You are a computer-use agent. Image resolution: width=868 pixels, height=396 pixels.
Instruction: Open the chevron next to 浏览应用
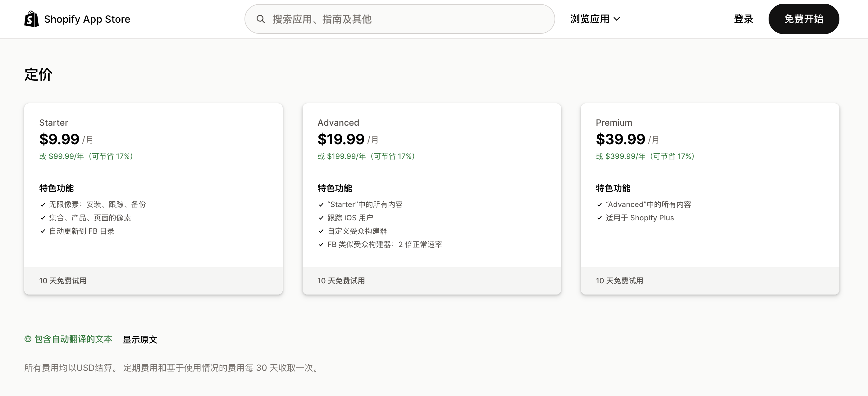(x=617, y=20)
